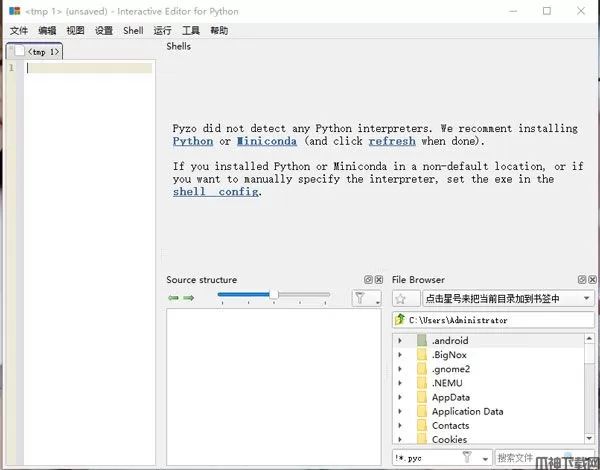Screen dimensions: 600x470
Task: Select the <tmp 1> editor tab
Action: [x=38, y=51]
